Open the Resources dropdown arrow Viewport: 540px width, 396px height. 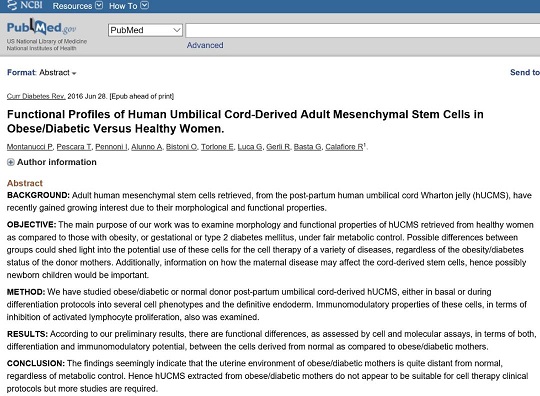(99, 6)
